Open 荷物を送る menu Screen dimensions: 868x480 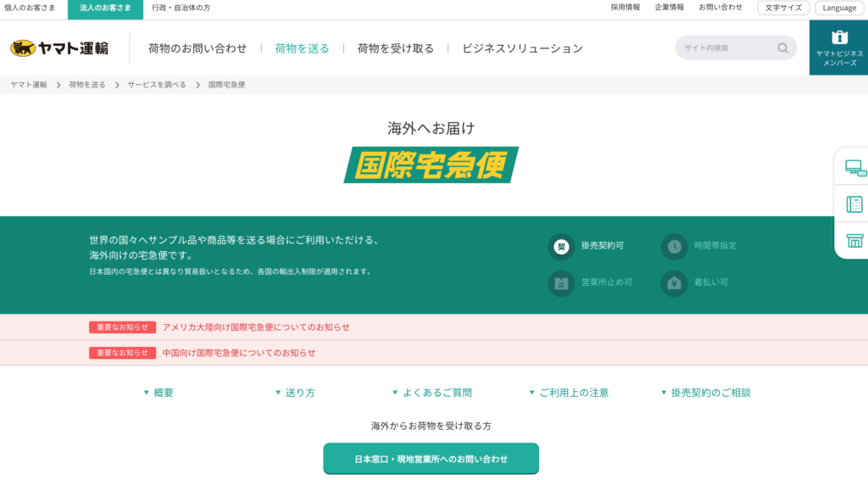point(302,48)
